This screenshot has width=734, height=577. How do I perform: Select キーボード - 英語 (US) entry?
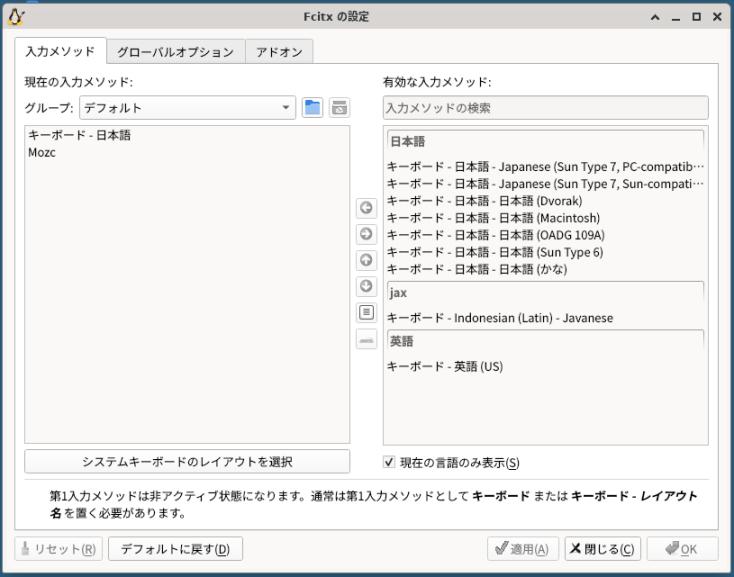(x=545, y=366)
